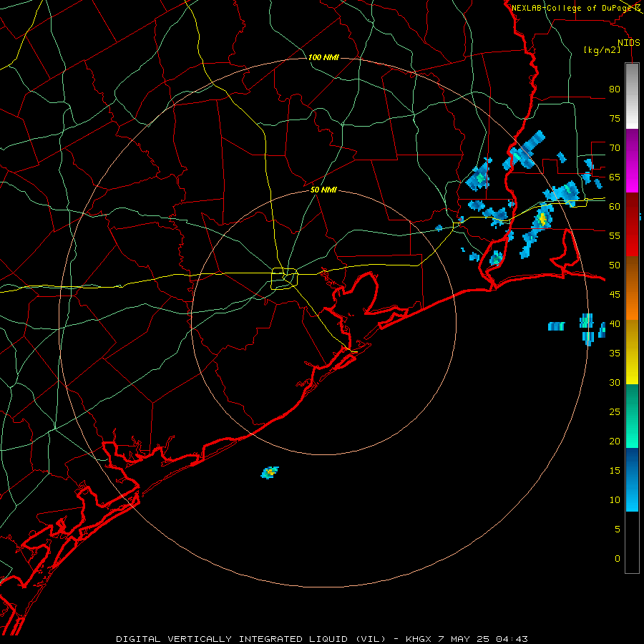Click the scale value "80"
Screen dimensions: 644x644
[x=615, y=89]
